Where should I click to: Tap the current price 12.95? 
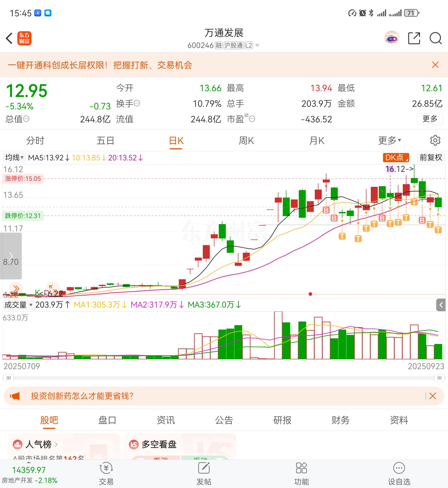[x=26, y=91]
